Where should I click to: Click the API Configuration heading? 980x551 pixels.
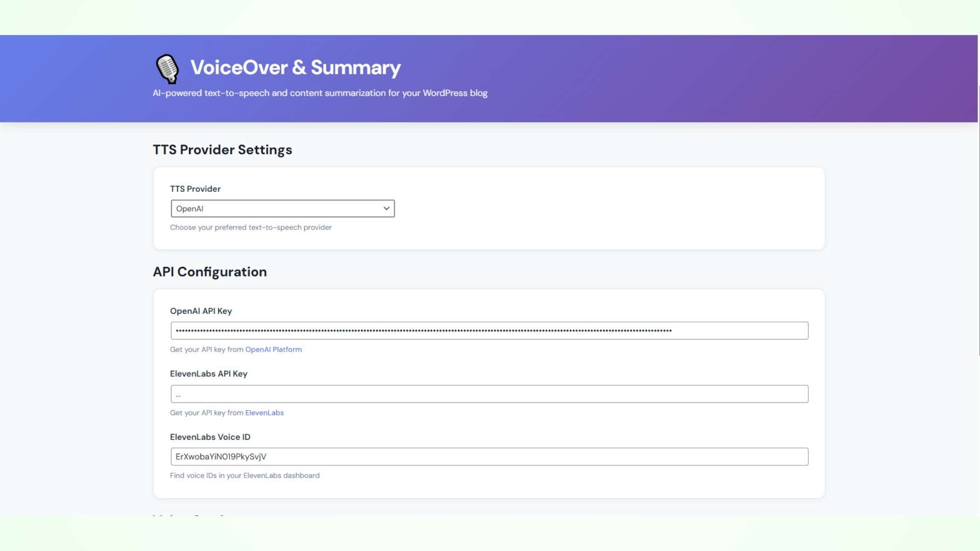pos(210,272)
